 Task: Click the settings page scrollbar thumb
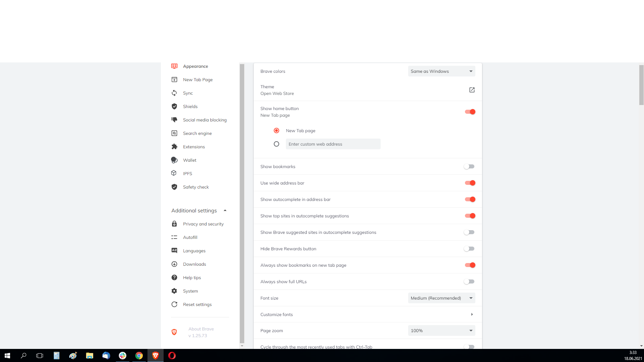(x=641, y=85)
